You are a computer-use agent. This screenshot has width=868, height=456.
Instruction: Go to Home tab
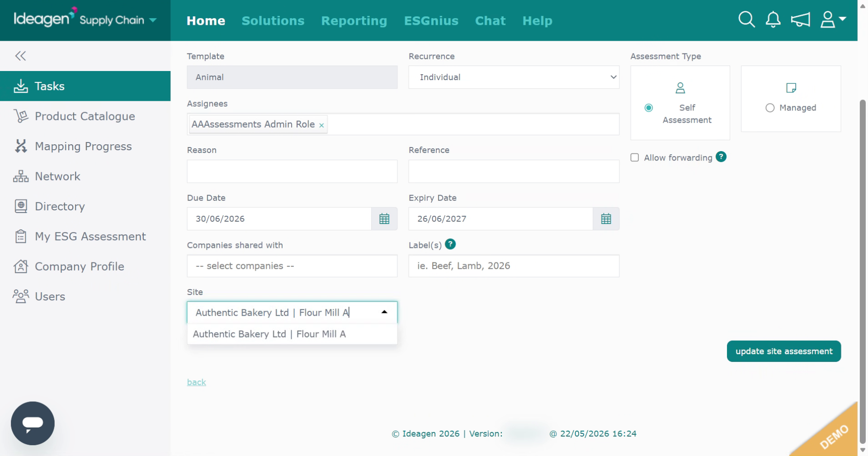pyautogui.click(x=206, y=21)
